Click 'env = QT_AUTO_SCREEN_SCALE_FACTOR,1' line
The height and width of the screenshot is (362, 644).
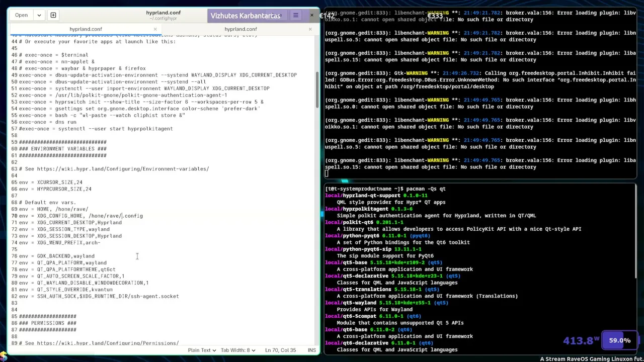coord(71,276)
